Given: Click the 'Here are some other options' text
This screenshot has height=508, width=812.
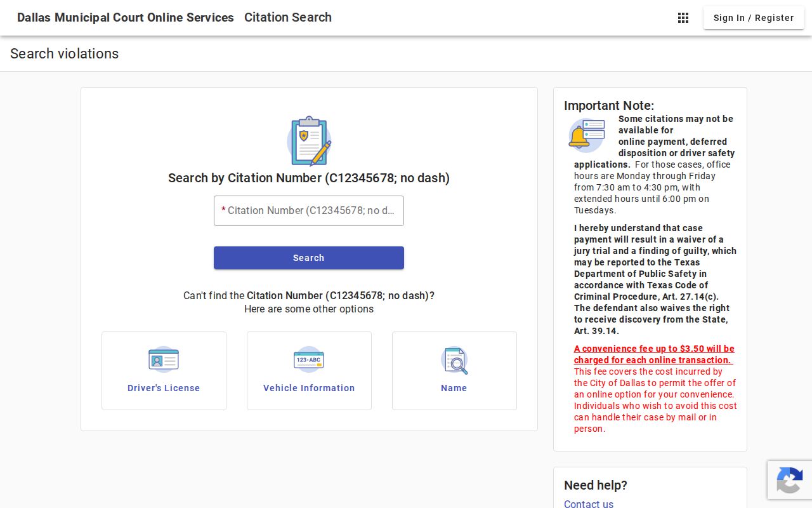Looking at the screenshot, I should pos(309,309).
